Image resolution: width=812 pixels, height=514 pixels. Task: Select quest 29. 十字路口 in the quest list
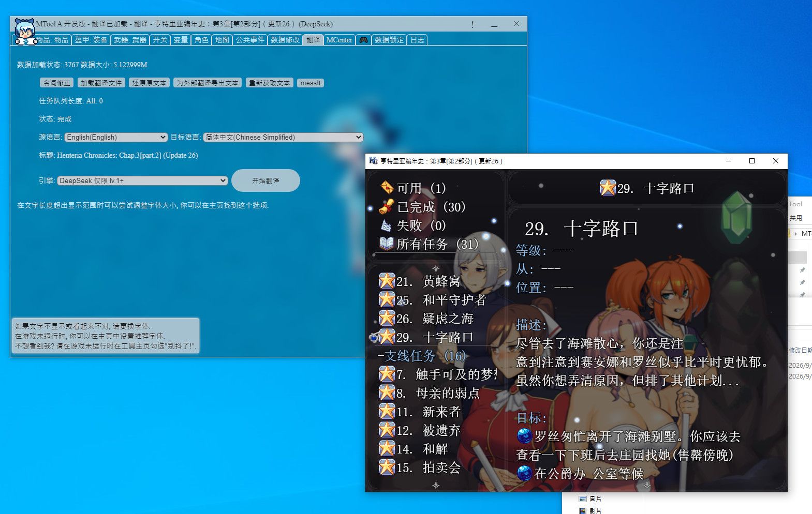(x=435, y=337)
